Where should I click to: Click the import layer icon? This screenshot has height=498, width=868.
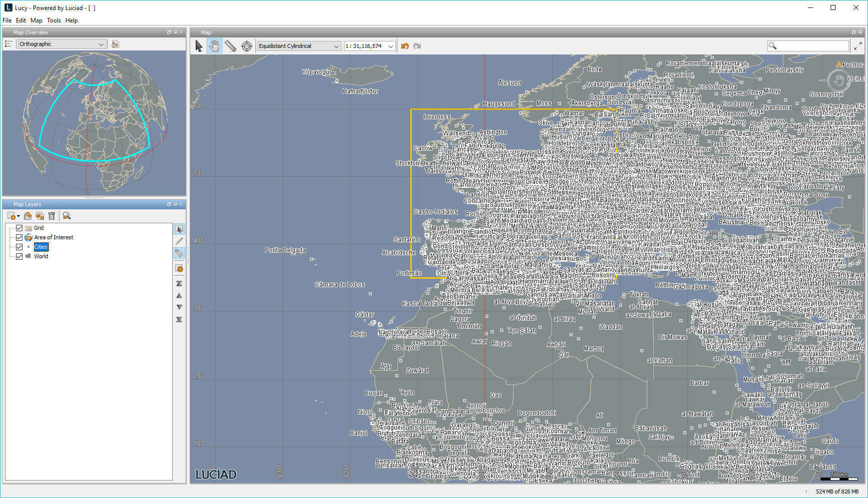click(40, 216)
